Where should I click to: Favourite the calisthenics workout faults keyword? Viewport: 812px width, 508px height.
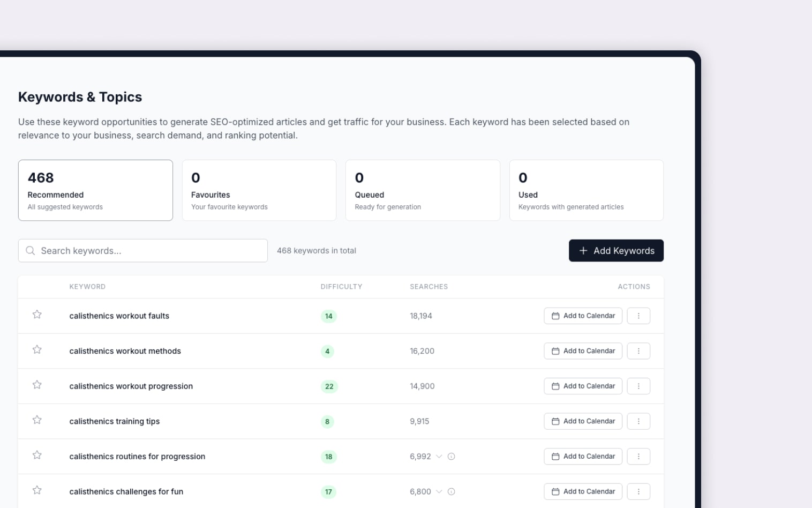(x=36, y=315)
